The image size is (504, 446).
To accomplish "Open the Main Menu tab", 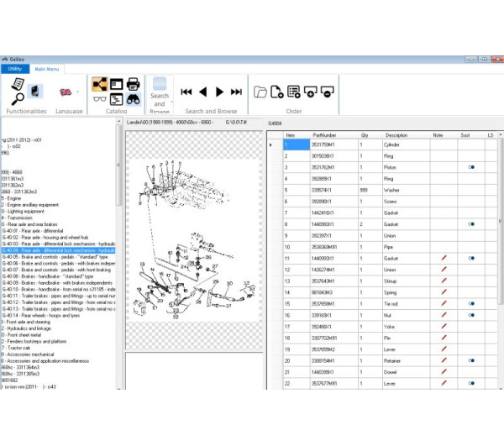I will 46,69.
